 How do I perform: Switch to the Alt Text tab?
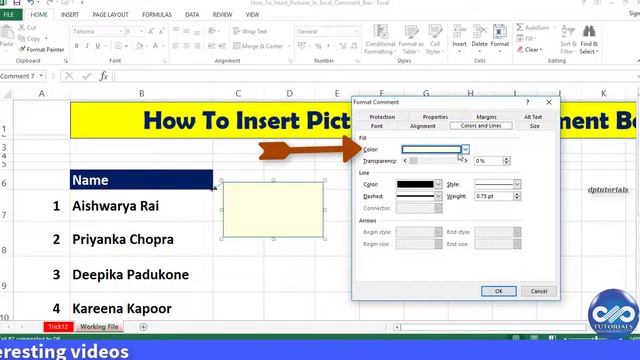coord(533,117)
